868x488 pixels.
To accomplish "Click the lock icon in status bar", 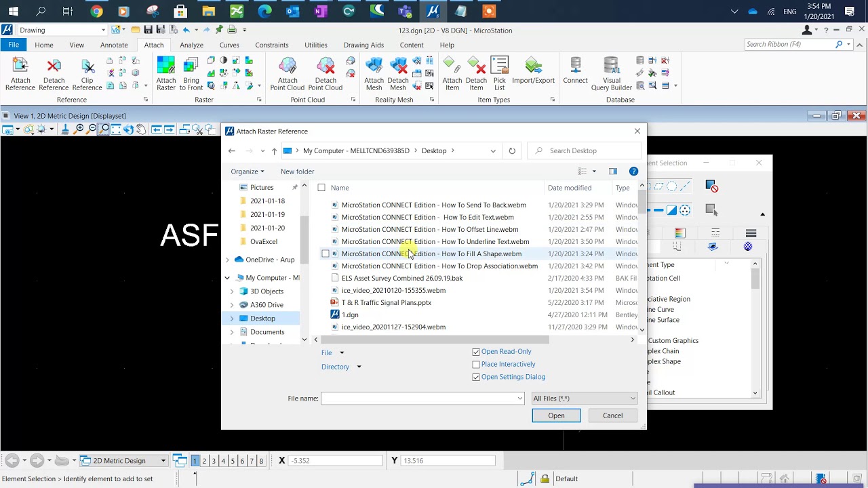I will pos(545,479).
